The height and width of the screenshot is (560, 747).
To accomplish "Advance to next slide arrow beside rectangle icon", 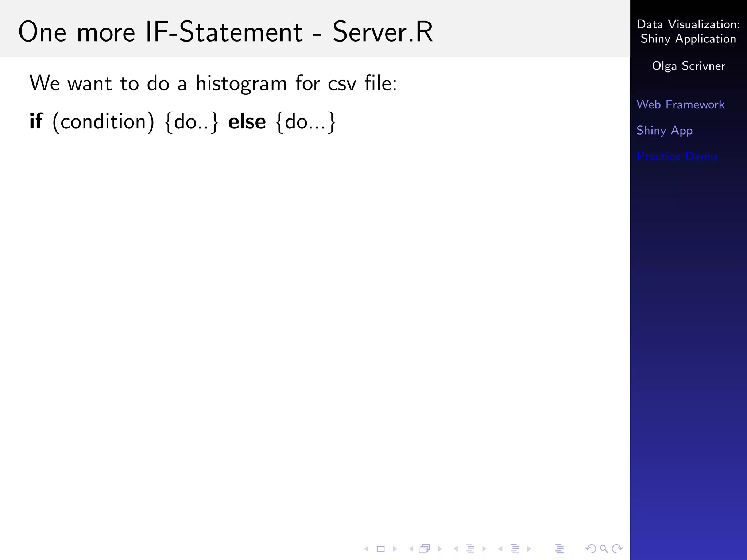I will tap(395, 548).
